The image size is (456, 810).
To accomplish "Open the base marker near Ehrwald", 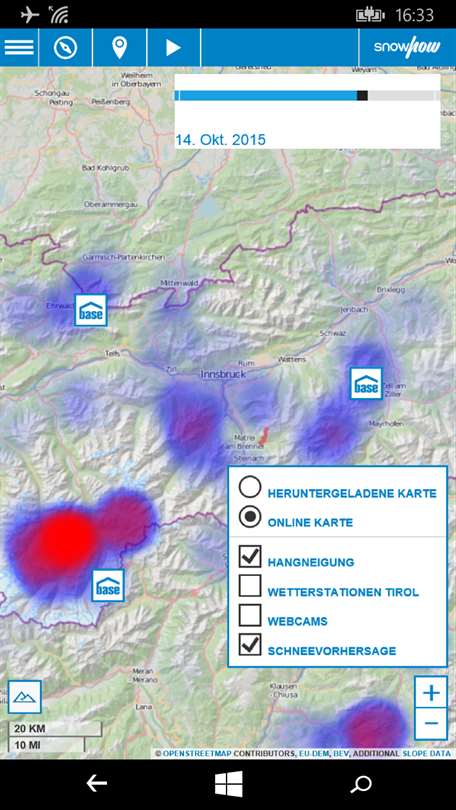I will [91, 310].
